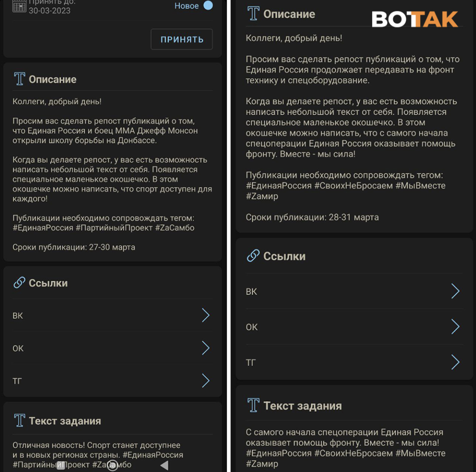This screenshot has width=476, height=472.
Task: Click the calendar icon near the deadline date
Action: tap(19, 6)
